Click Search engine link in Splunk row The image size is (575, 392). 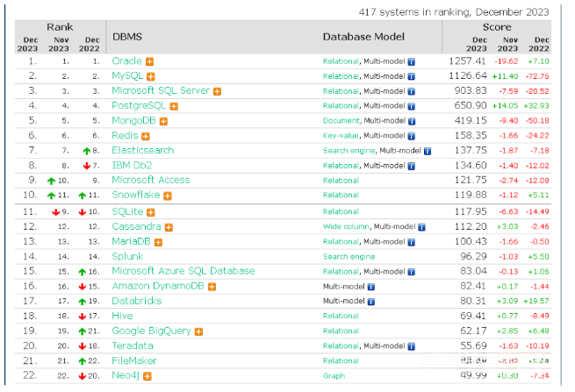(349, 257)
